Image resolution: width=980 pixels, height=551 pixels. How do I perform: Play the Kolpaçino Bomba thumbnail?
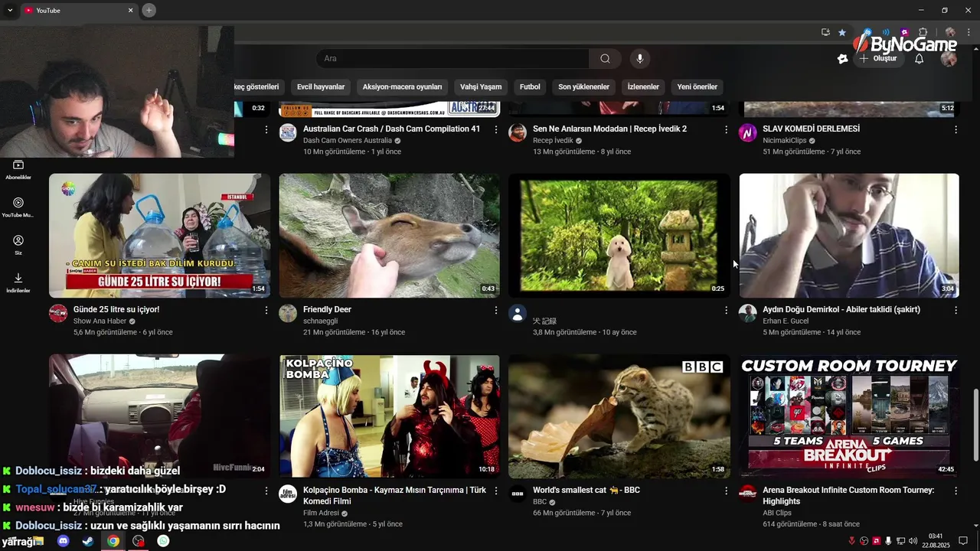[x=389, y=416]
